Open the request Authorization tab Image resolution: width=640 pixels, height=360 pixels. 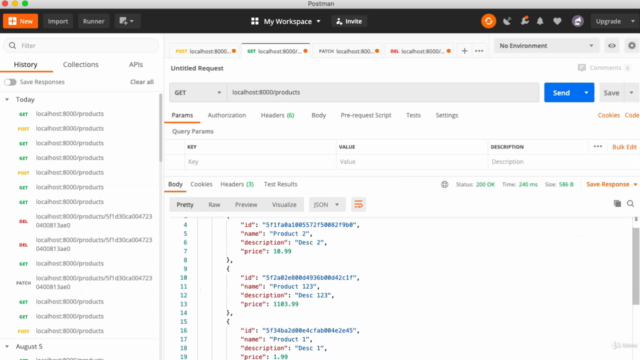pyautogui.click(x=227, y=116)
